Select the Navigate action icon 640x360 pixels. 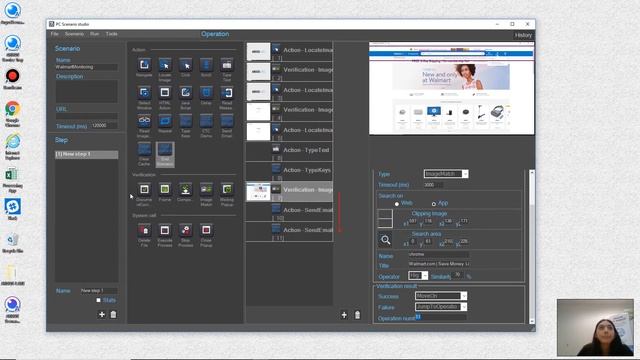(x=144, y=64)
